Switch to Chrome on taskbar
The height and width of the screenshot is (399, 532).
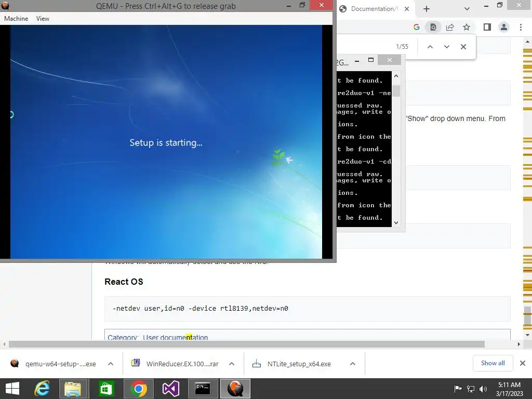pyautogui.click(x=138, y=389)
